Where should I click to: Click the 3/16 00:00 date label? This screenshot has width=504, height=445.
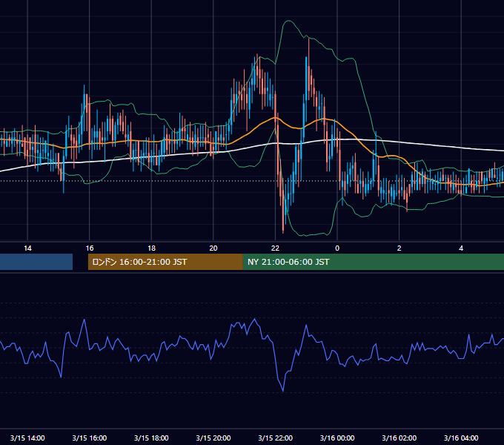337,438
